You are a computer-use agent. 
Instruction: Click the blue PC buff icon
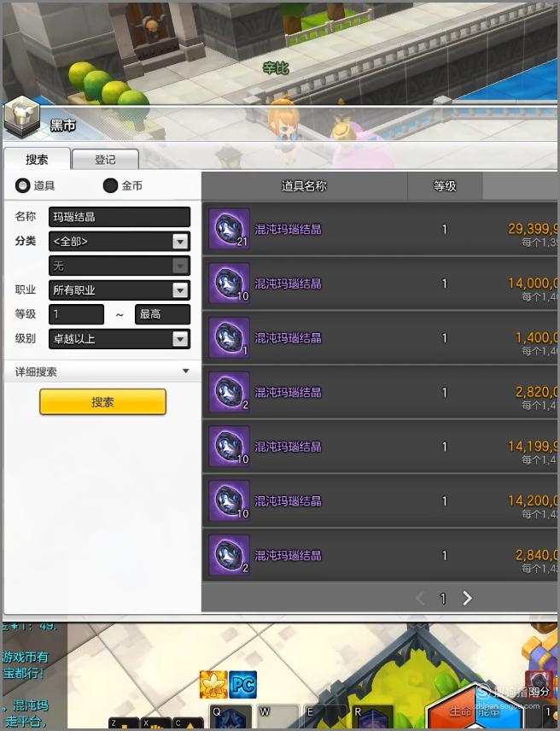[242, 684]
